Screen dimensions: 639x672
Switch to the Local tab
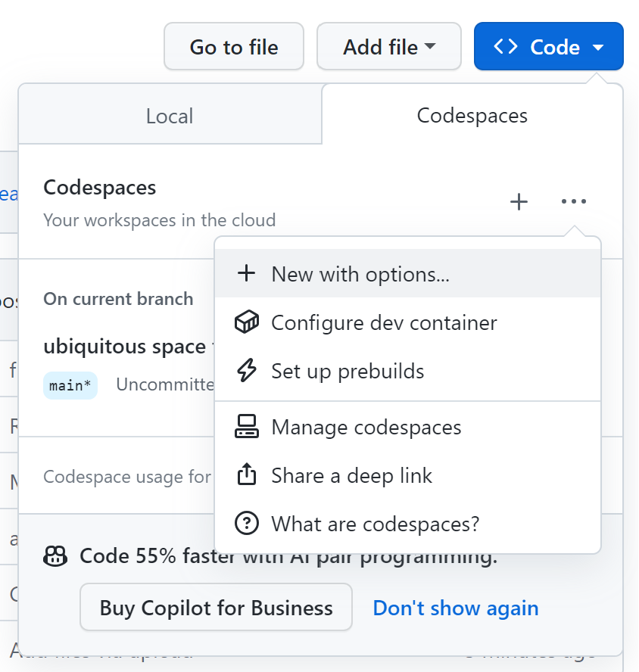tap(170, 114)
